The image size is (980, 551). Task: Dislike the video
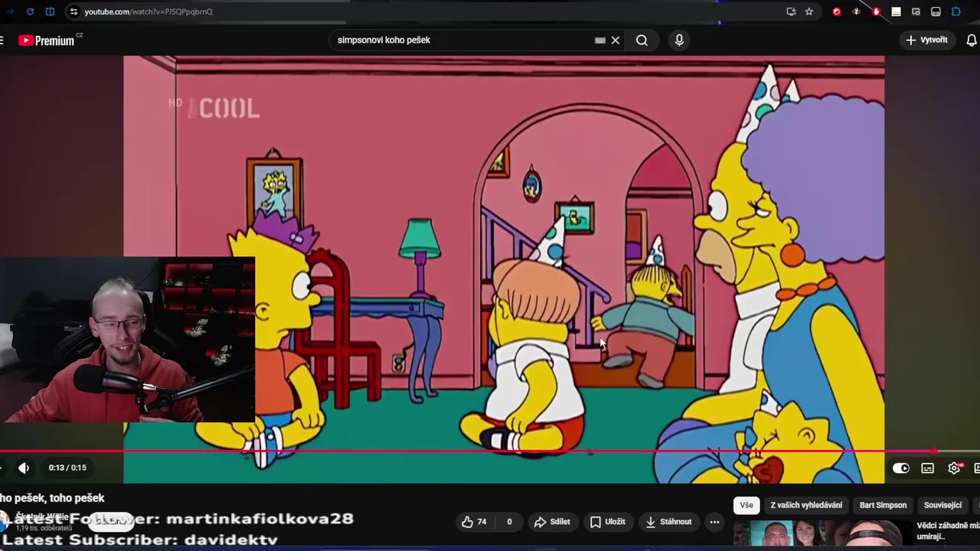click(x=508, y=522)
